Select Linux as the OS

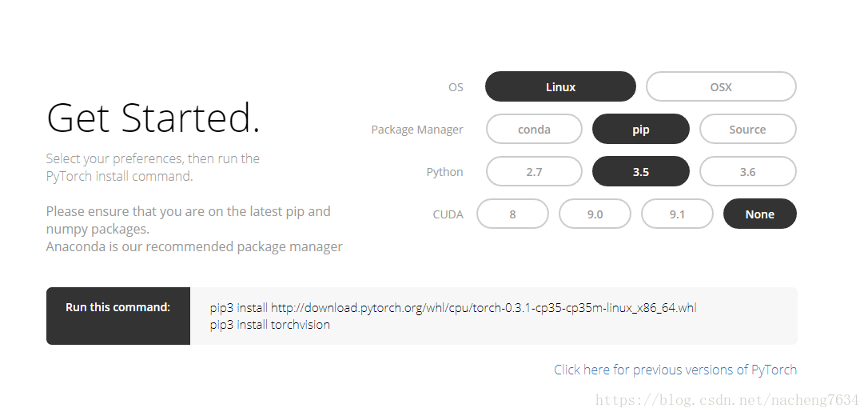click(560, 86)
